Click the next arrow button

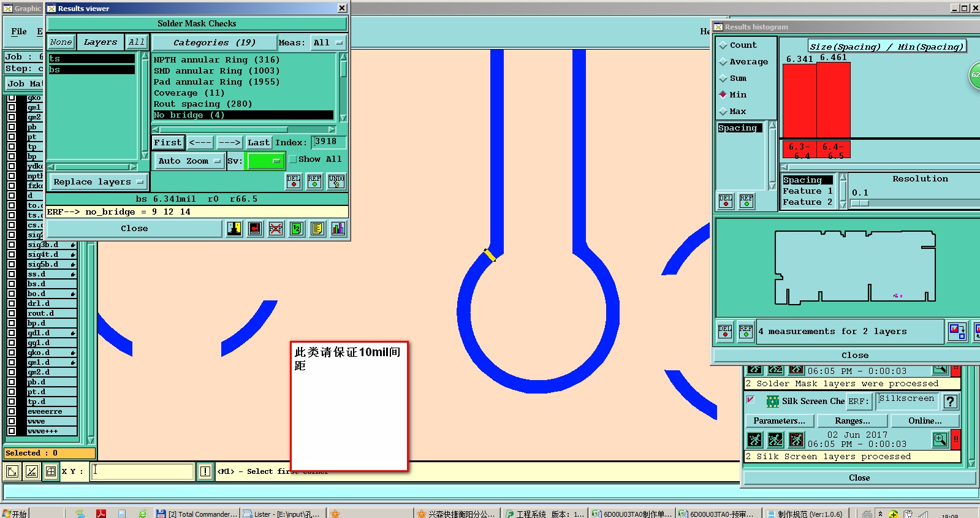point(229,142)
